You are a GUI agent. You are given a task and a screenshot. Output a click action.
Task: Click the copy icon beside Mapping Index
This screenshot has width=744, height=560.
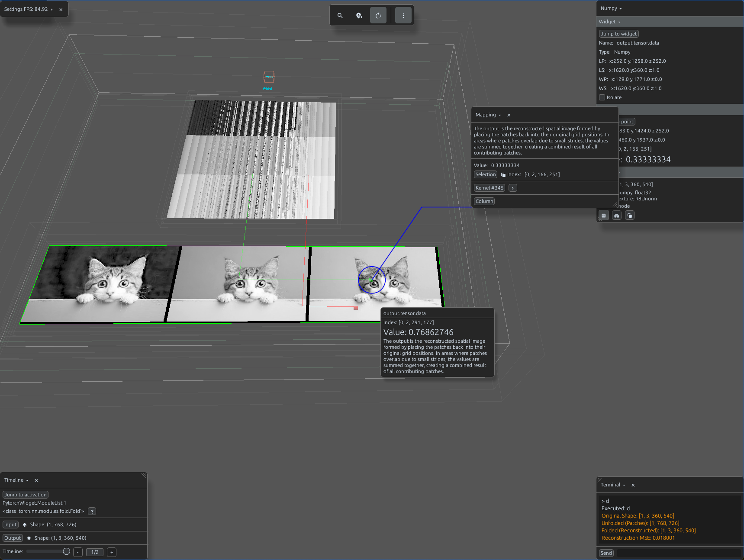pos(503,175)
